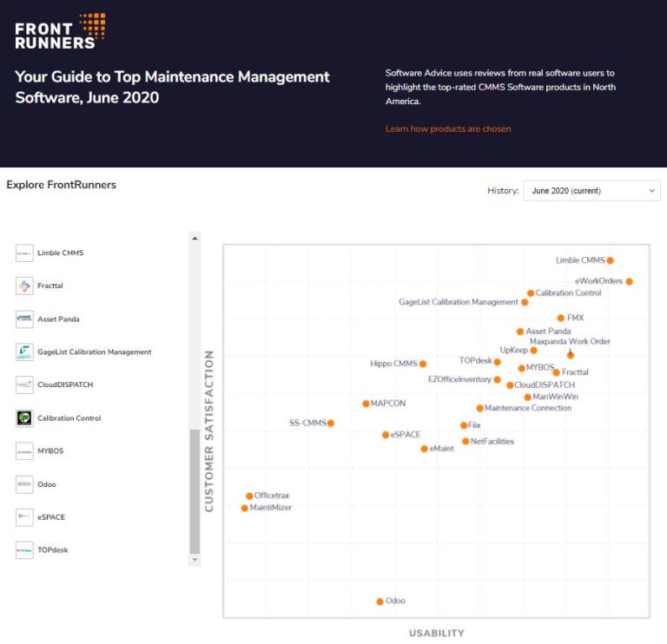
Task: Click the CloudDISPATCH logo icon
Action: click(x=24, y=384)
